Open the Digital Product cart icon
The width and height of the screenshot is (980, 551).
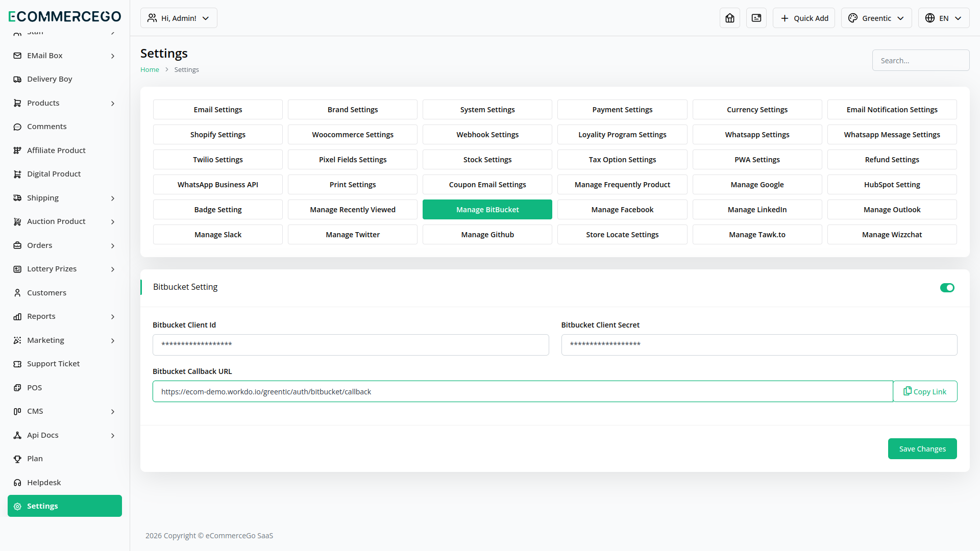coord(17,174)
